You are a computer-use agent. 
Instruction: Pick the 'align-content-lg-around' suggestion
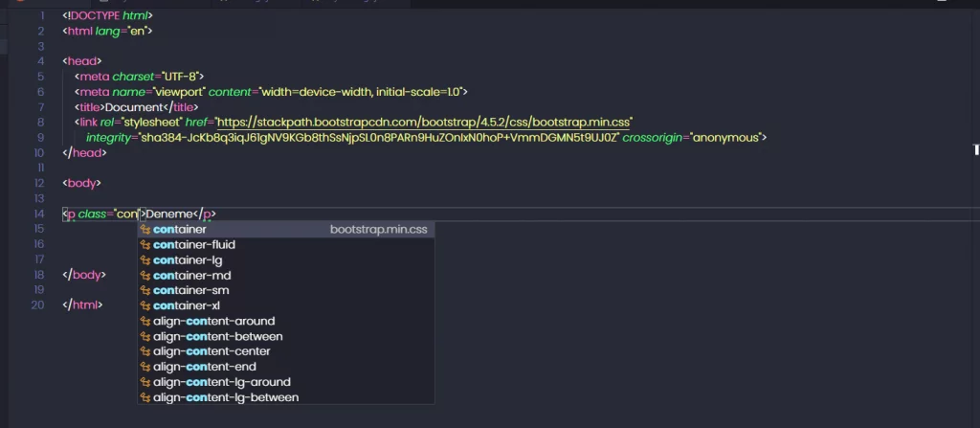pos(285,382)
